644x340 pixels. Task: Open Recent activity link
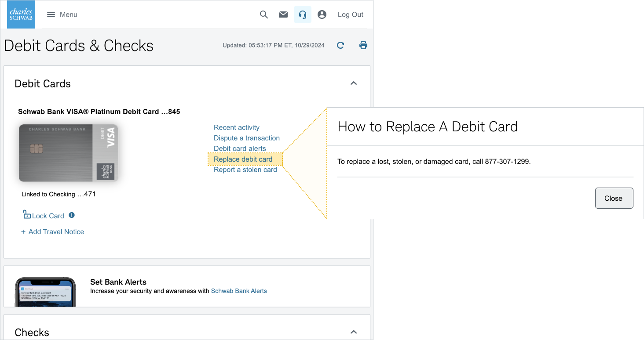point(237,127)
